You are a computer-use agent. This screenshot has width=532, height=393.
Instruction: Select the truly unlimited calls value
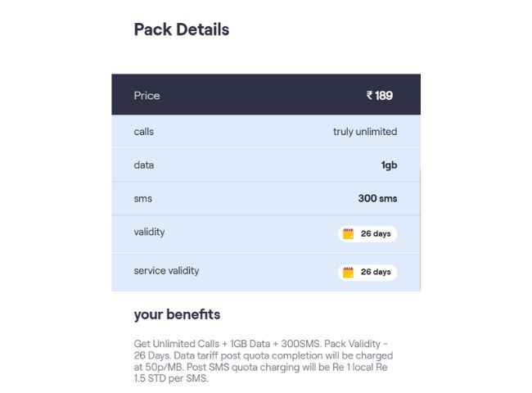pos(365,131)
